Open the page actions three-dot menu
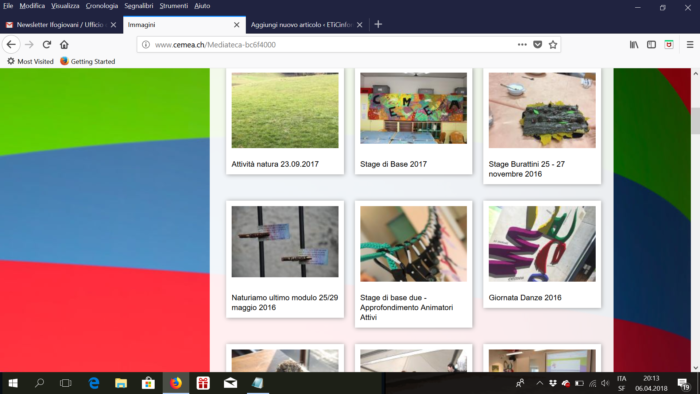 pos(522,45)
